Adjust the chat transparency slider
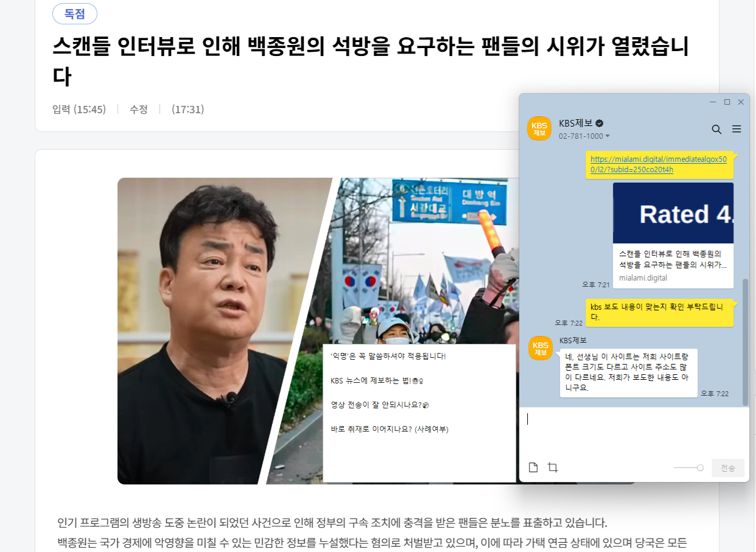756x552 pixels. pyautogui.click(x=689, y=467)
